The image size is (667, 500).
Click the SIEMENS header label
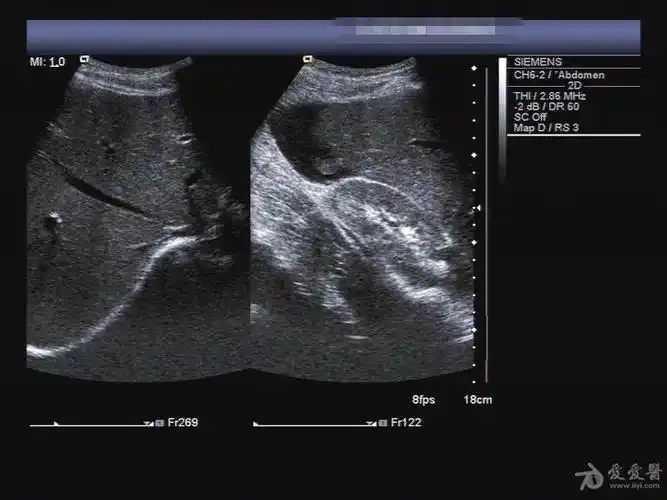coord(536,62)
